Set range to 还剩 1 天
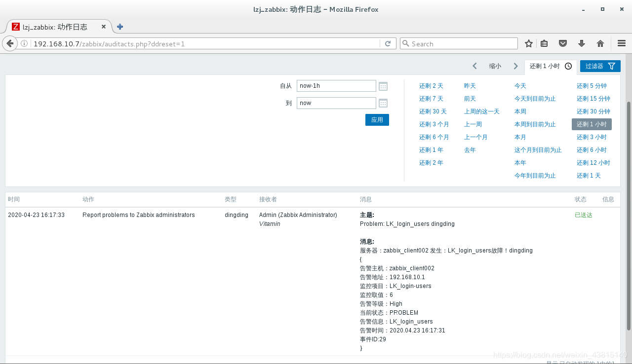The image size is (632, 364). [589, 176]
